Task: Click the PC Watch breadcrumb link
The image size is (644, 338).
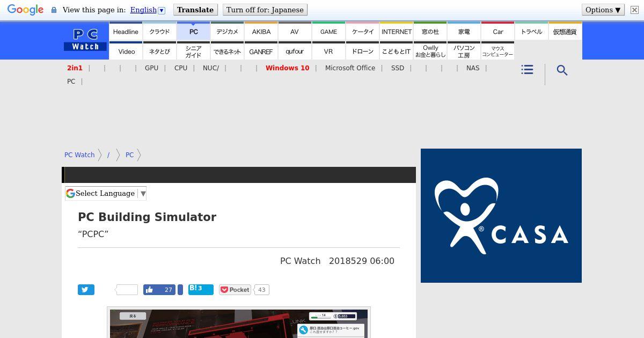Action: (79, 155)
